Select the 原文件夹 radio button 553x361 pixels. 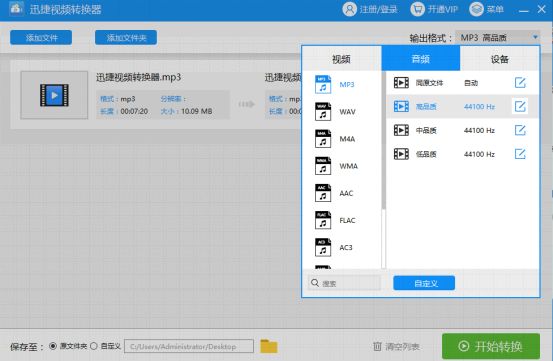click(x=53, y=346)
